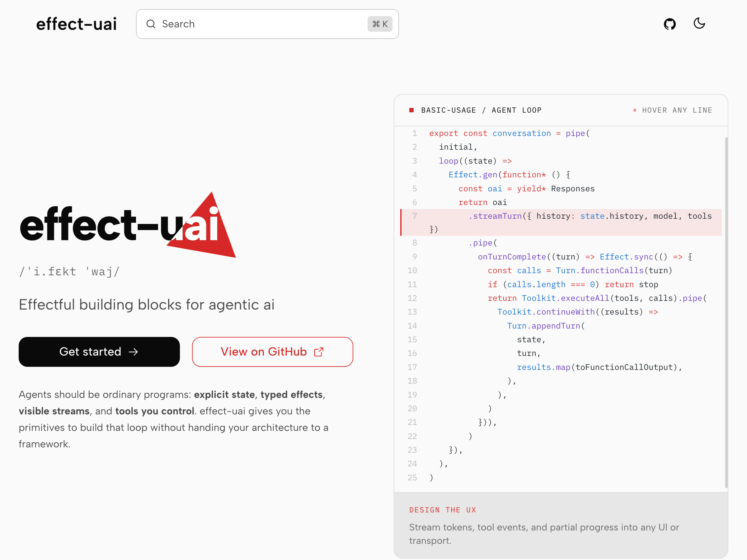Click line 16 'turn,'
Image resolution: width=747 pixels, height=560 pixels.
[529, 353]
